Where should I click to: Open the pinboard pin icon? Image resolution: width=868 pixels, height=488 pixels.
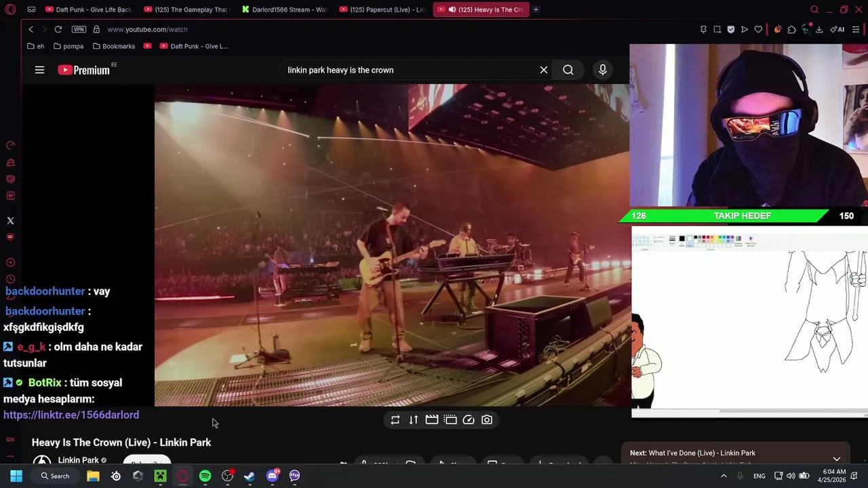703,29
